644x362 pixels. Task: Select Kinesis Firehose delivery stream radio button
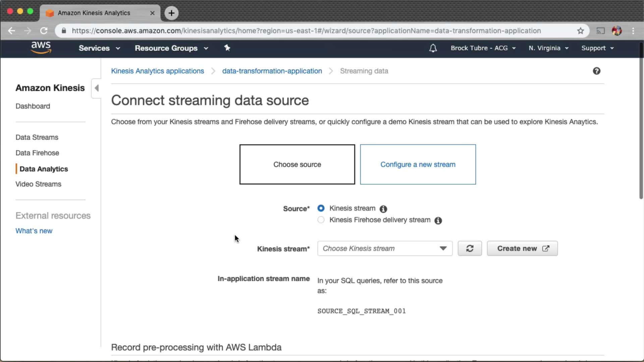pyautogui.click(x=321, y=220)
